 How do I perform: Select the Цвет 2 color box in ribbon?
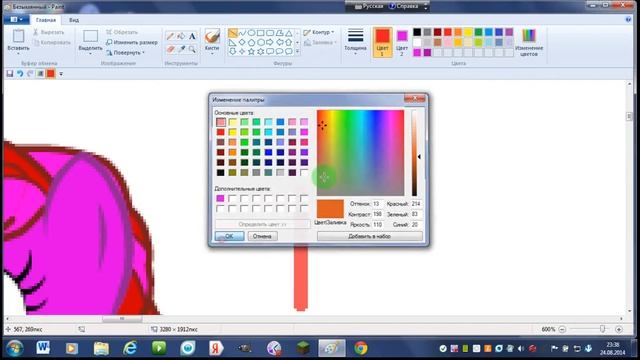tap(402, 42)
